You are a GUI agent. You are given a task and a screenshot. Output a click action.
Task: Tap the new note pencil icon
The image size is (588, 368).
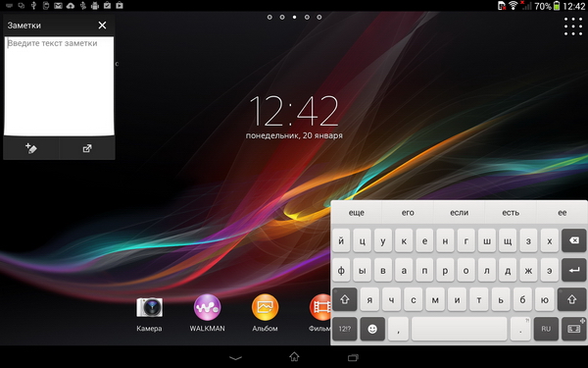[31, 149]
